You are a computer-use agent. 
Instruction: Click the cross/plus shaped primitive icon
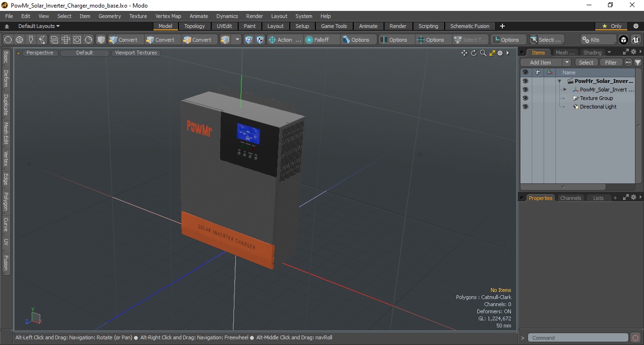pyautogui.click(x=66, y=40)
